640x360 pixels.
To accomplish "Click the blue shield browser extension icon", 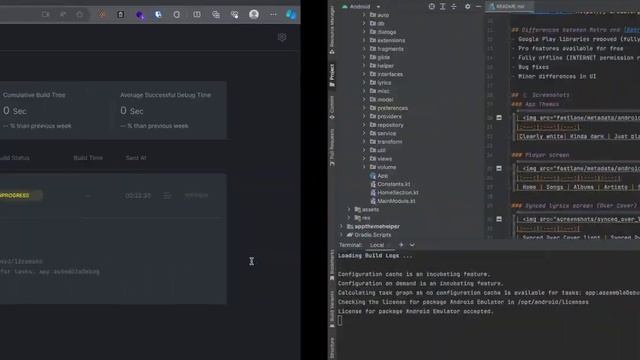I will point(158,14).
